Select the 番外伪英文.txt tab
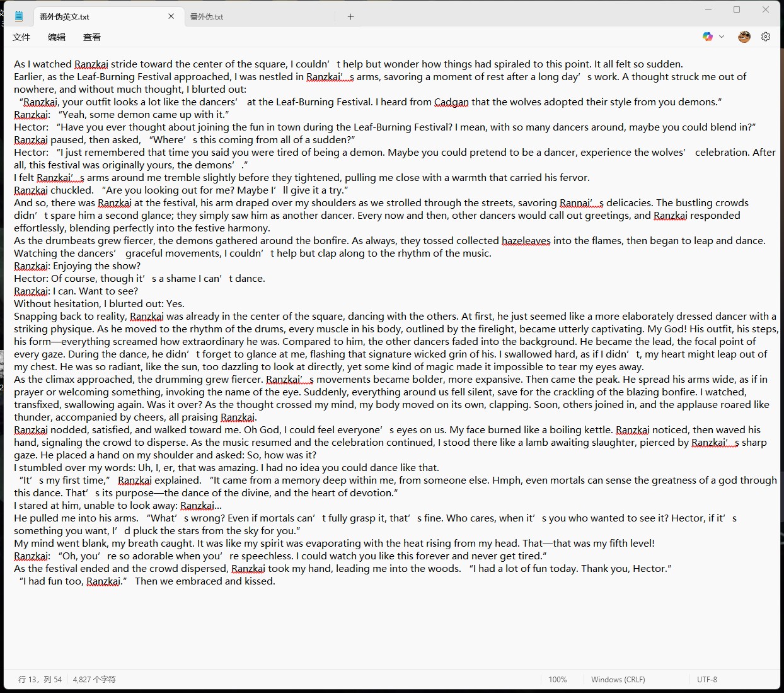This screenshot has height=693, width=784. click(65, 17)
